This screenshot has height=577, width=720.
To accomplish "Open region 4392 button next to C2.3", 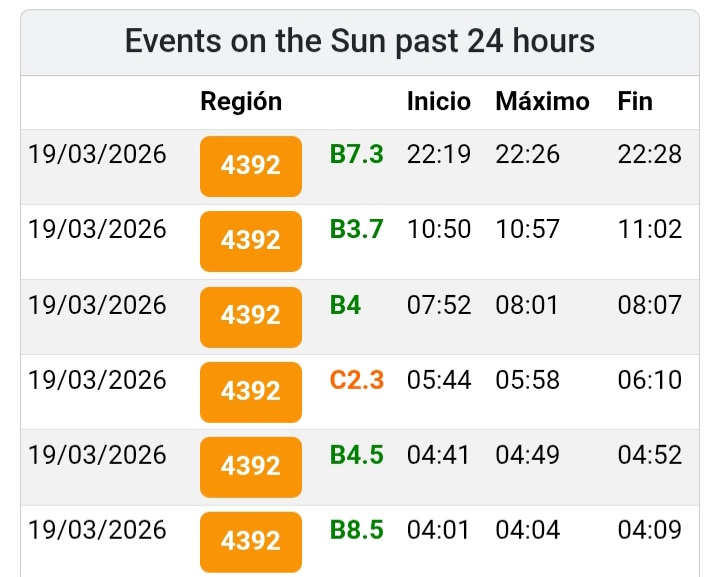I will (x=250, y=390).
